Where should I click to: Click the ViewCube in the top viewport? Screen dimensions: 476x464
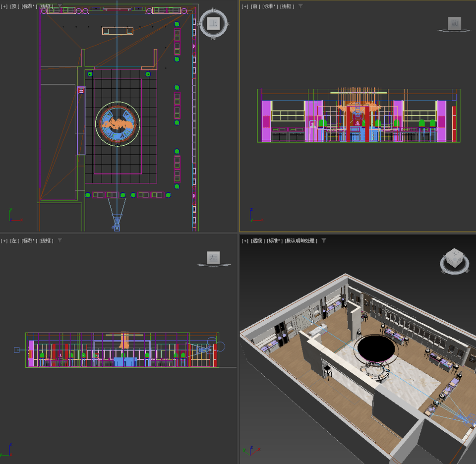click(214, 23)
